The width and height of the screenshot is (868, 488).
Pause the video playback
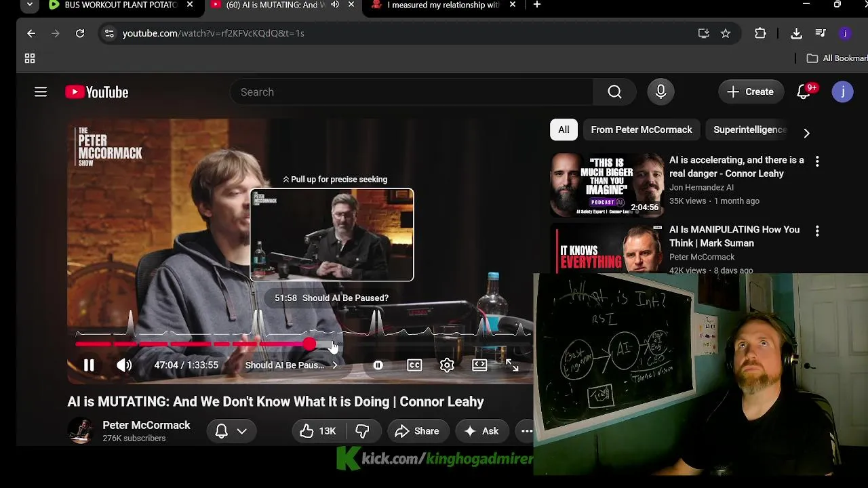pyautogui.click(x=89, y=365)
